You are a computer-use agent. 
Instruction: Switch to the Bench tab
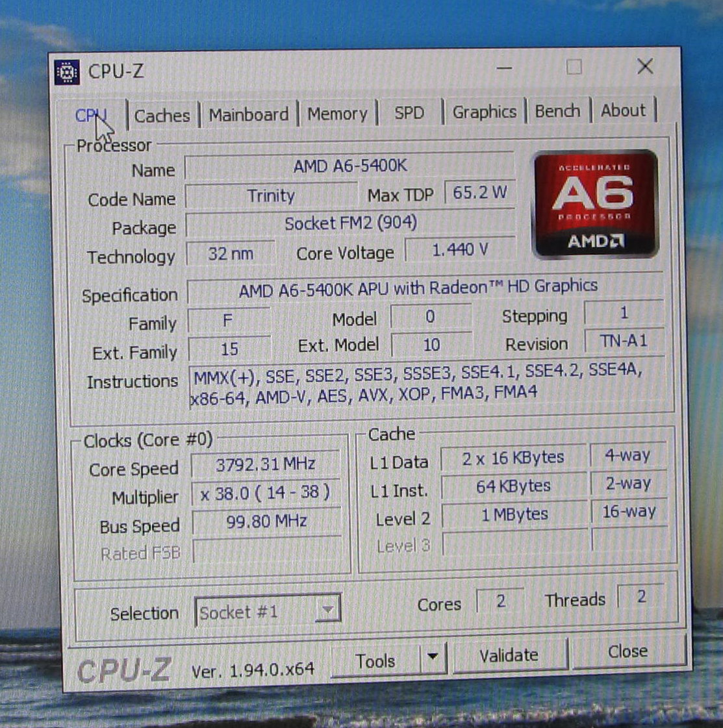tap(557, 111)
